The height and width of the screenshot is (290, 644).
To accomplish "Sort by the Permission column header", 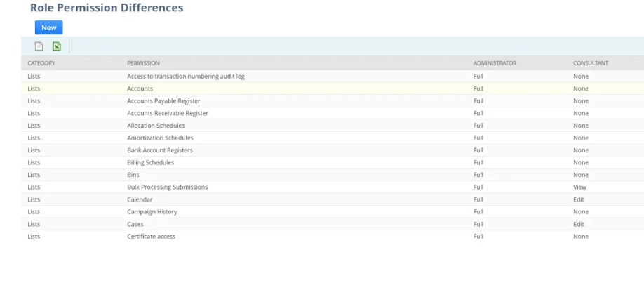I will (x=143, y=63).
